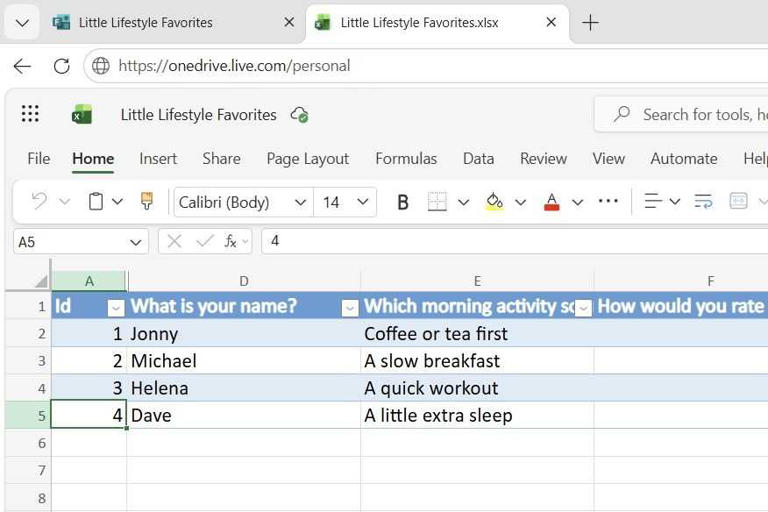Expand the borders options dropdown

click(463, 201)
